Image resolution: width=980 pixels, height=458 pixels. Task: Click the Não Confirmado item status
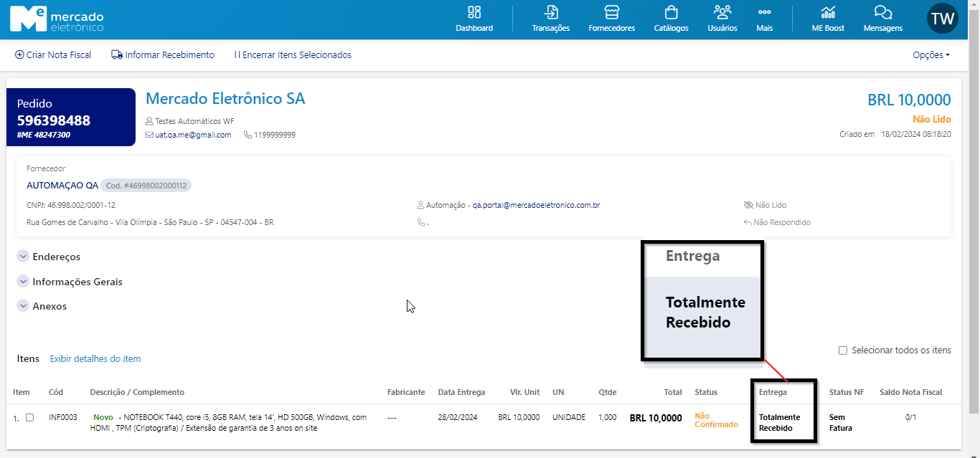[x=716, y=420]
